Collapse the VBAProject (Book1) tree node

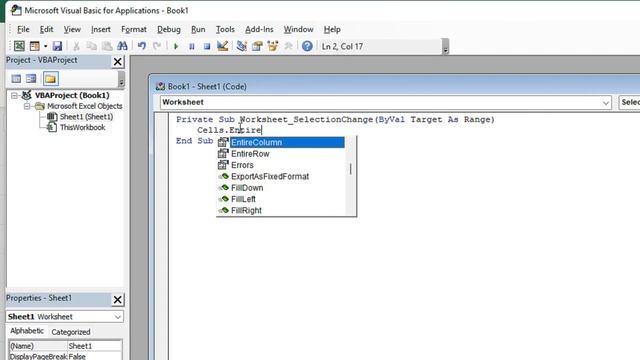tap(14, 96)
